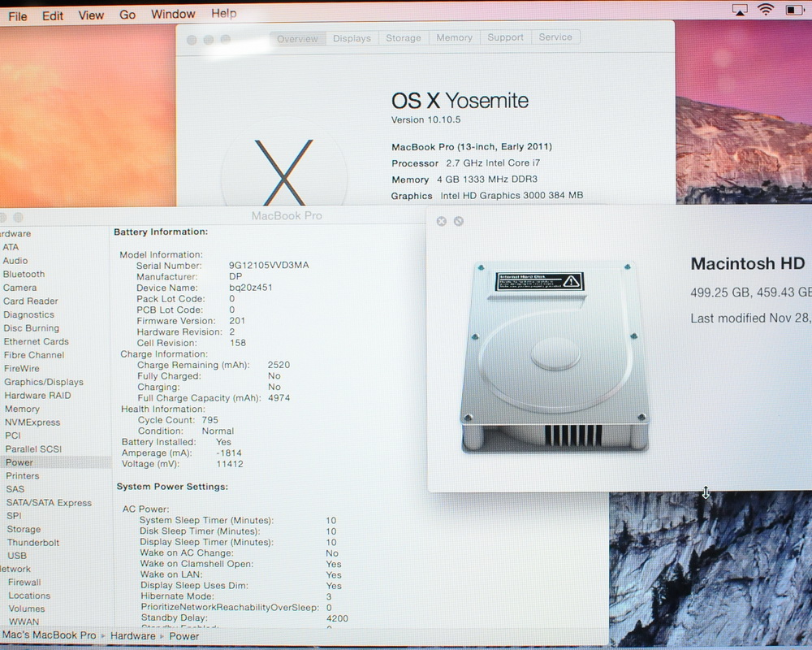This screenshot has width=812, height=650.
Task: Click the AirPlay display icon in menu bar
Action: (x=740, y=10)
